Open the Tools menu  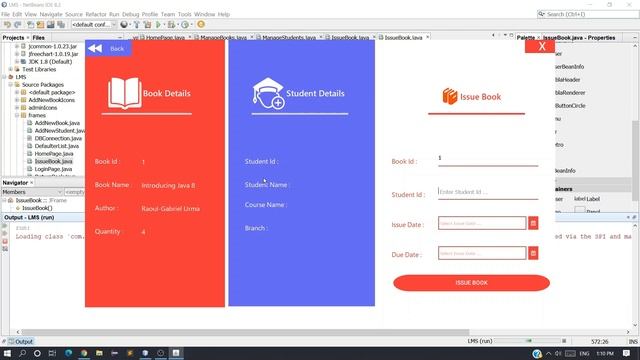coord(184,14)
